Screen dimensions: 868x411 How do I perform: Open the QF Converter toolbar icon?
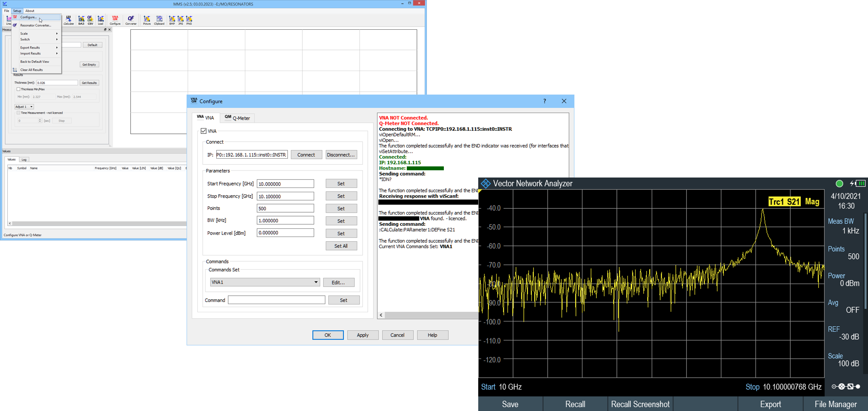[131, 20]
